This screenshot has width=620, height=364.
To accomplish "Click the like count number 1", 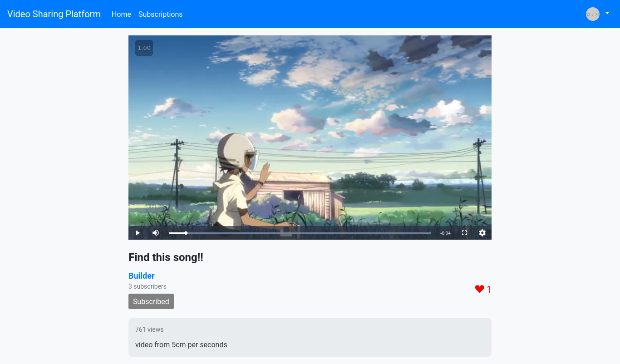I will (489, 289).
